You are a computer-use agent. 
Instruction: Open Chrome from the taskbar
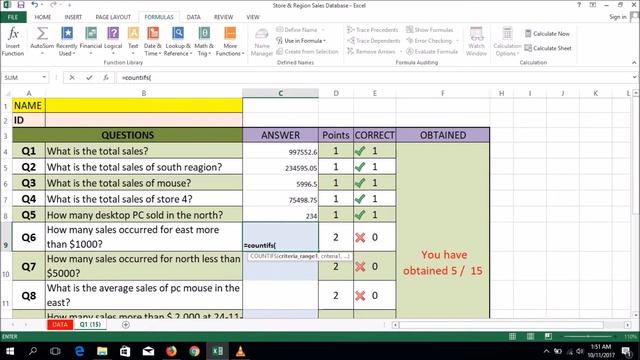coord(194,351)
